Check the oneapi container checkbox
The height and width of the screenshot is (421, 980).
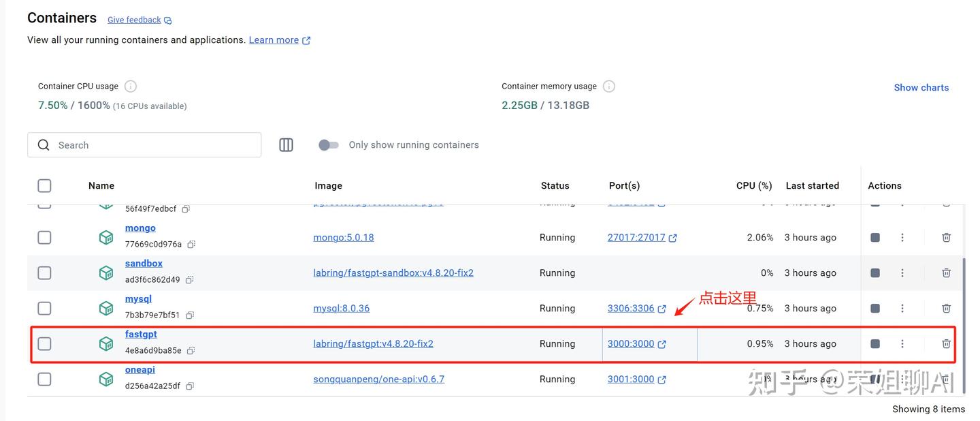coord(44,379)
